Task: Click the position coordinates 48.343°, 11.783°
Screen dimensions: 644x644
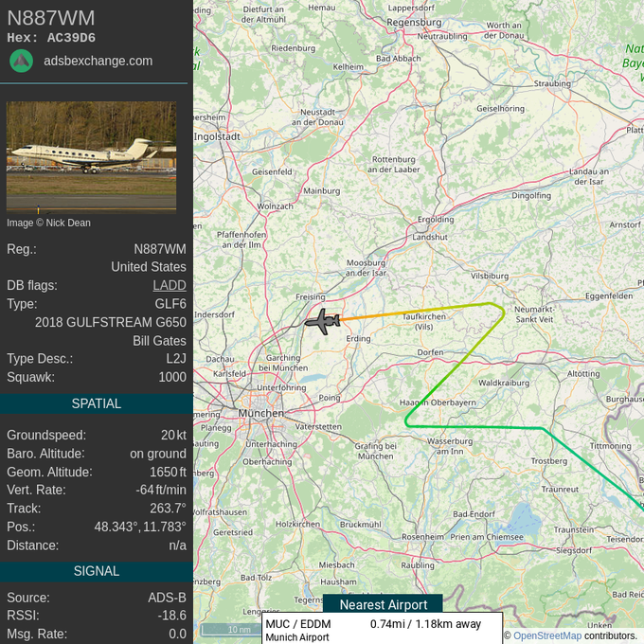Action: point(140,527)
